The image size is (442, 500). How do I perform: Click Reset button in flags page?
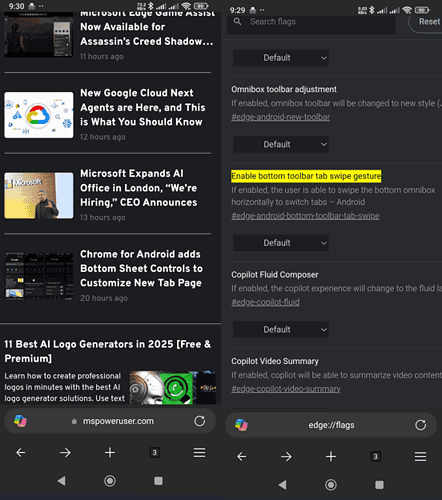click(x=426, y=22)
